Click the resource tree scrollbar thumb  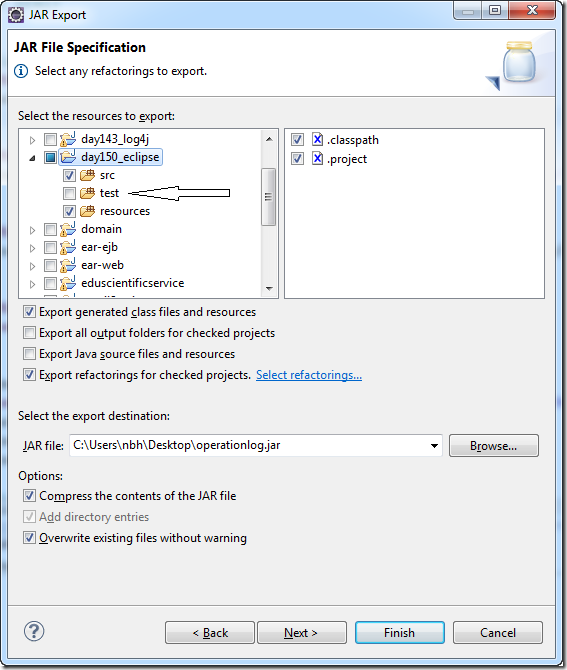[269, 197]
